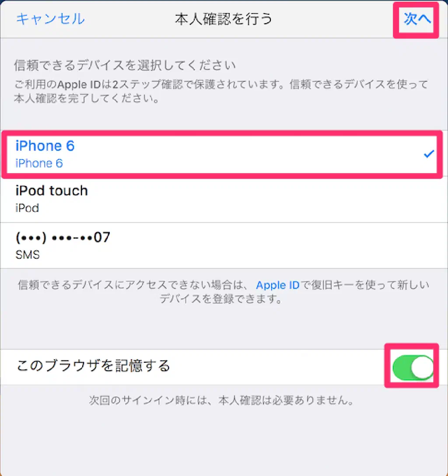Tap the キャンセル button

tap(50, 19)
